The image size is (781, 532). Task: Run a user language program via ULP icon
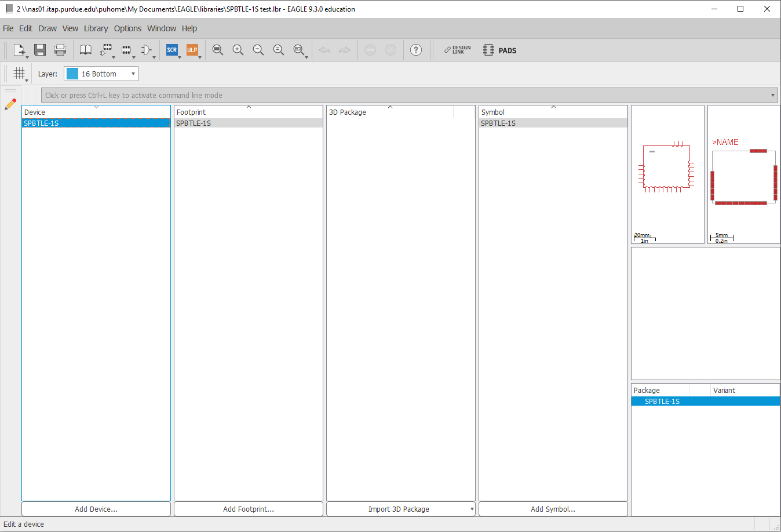click(x=192, y=50)
